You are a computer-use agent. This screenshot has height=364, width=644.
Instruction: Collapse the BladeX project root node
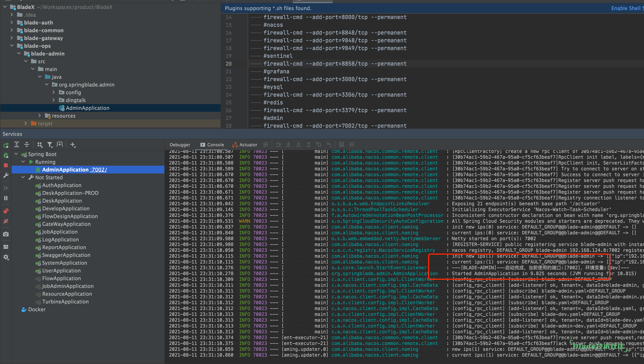pyautogui.click(x=5, y=7)
